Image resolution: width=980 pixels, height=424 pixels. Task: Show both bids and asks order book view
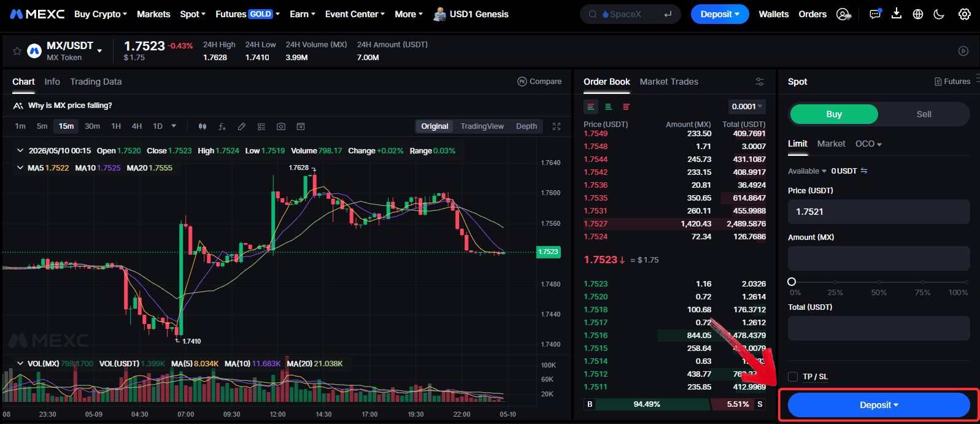click(591, 107)
